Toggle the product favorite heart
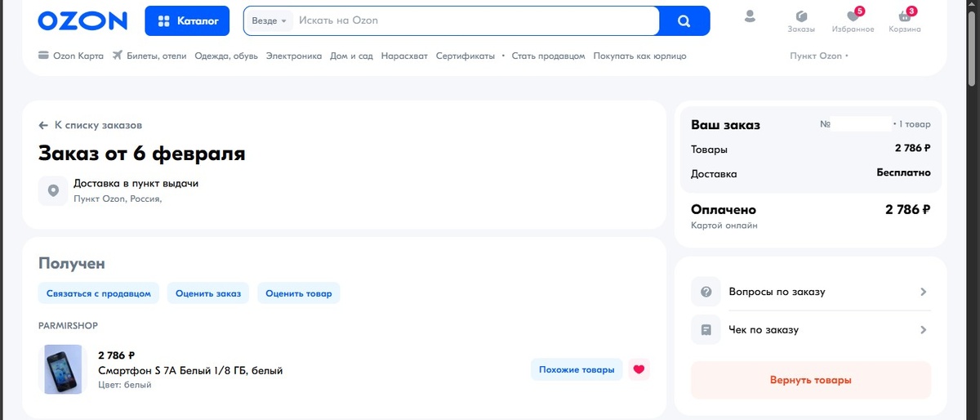980x420 pixels. click(639, 369)
